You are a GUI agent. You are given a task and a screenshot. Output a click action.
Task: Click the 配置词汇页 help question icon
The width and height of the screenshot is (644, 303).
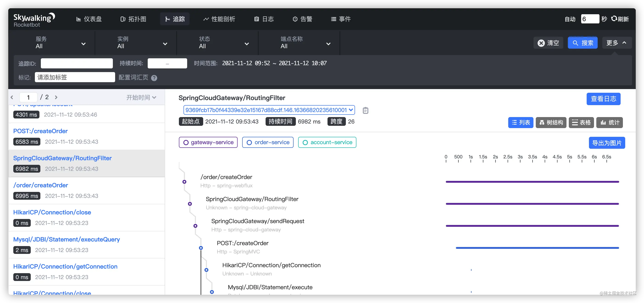tap(154, 78)
